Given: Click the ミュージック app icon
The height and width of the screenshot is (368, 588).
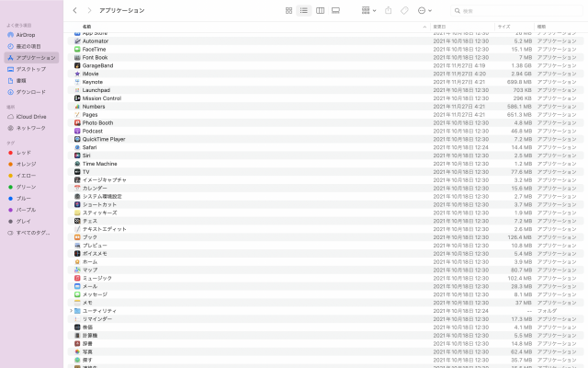Looking at the screenshot, I should click(77, 278).
